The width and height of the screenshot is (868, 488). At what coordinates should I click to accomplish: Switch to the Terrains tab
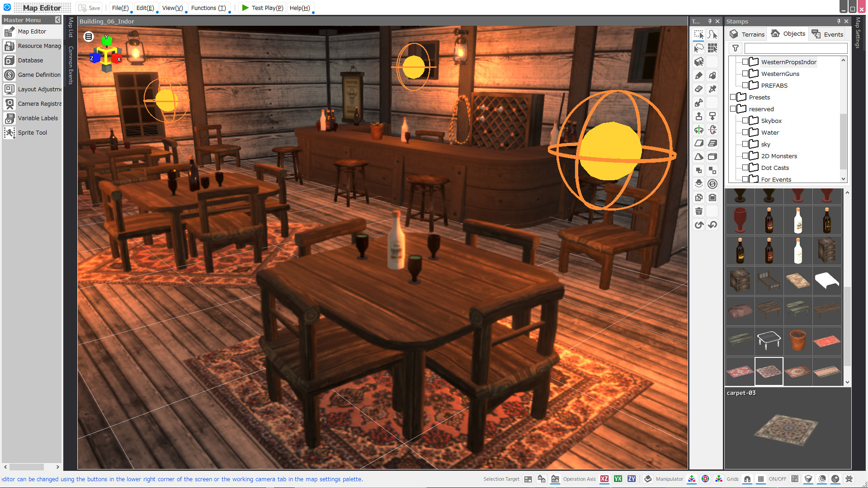pos(746,34)
